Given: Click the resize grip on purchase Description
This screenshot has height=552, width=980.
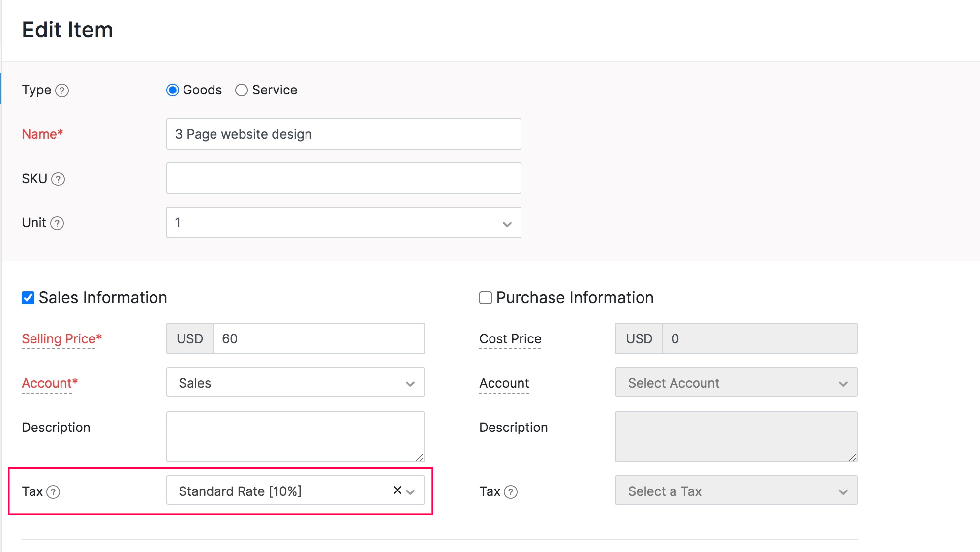Looking at the screenshot, I should pyautogui.click(x=853, y=457).
